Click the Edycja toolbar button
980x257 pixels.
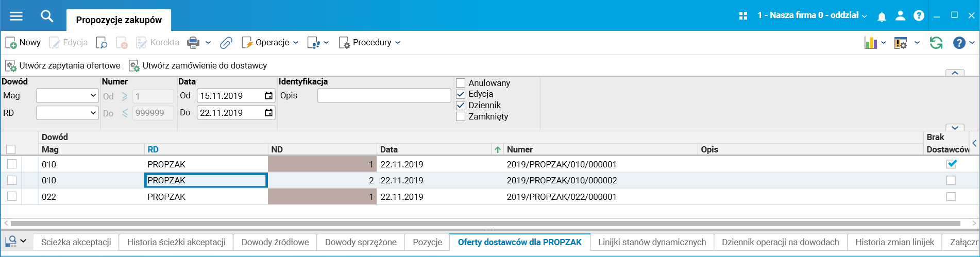[x=69, y=43]
